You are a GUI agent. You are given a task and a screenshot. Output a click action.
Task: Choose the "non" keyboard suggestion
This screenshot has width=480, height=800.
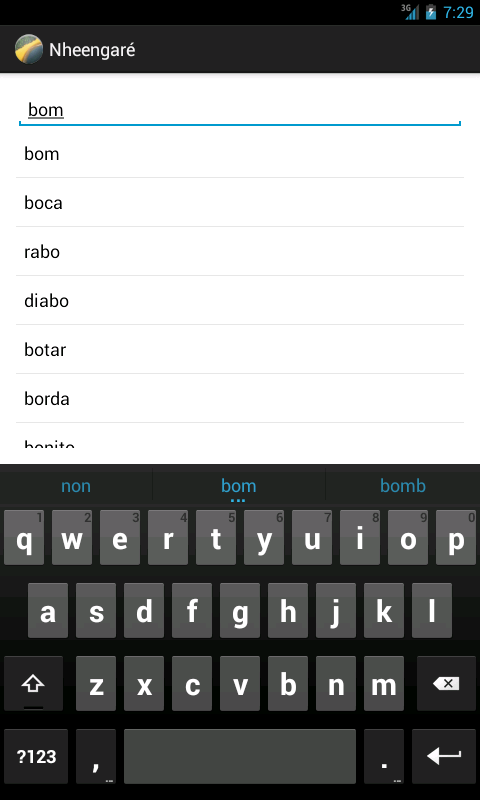pyautogui.click(x=76, y=486)
